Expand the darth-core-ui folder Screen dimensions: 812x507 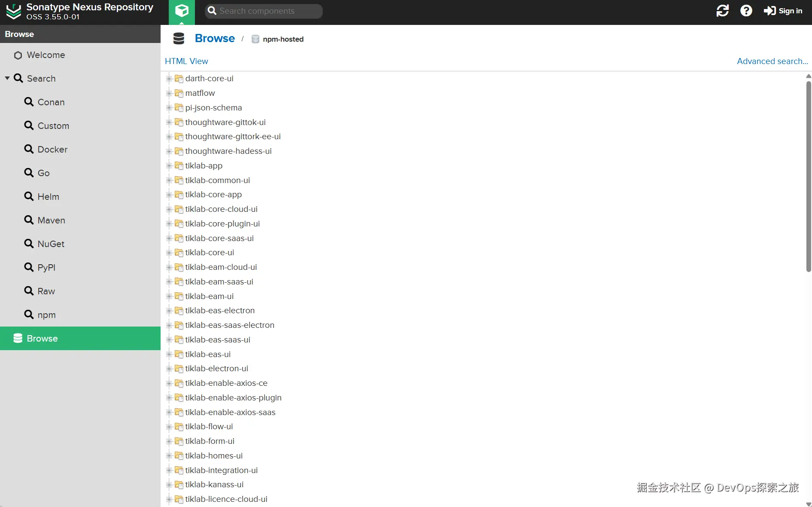pos(169,79)
